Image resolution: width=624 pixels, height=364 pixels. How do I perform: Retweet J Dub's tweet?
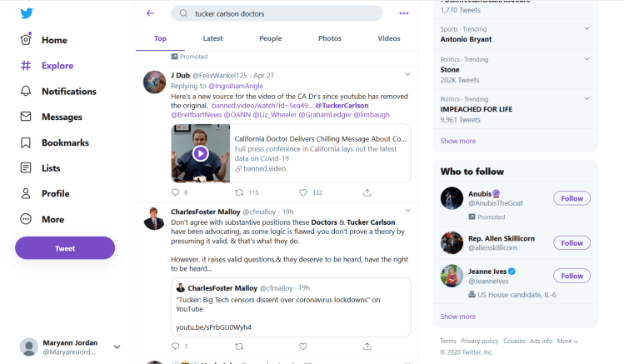click(239, 192)
